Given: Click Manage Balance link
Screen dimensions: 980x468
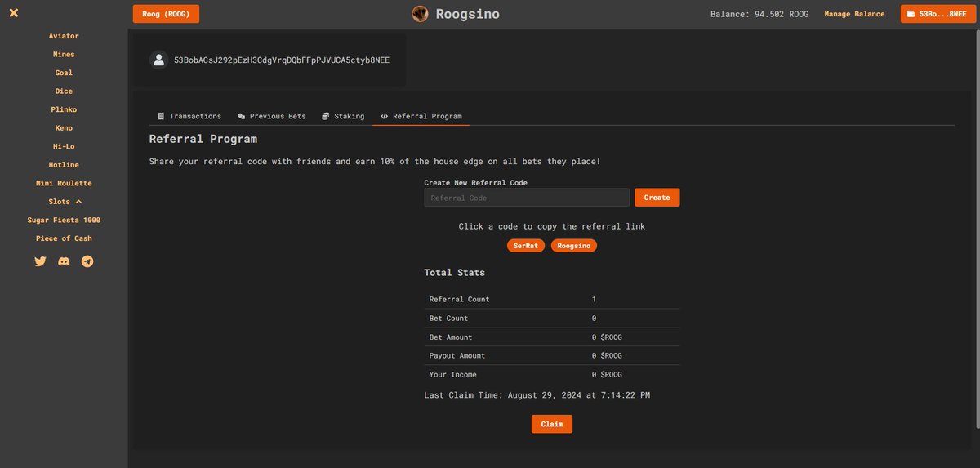Looking at the screenshot, I should 854,14.
